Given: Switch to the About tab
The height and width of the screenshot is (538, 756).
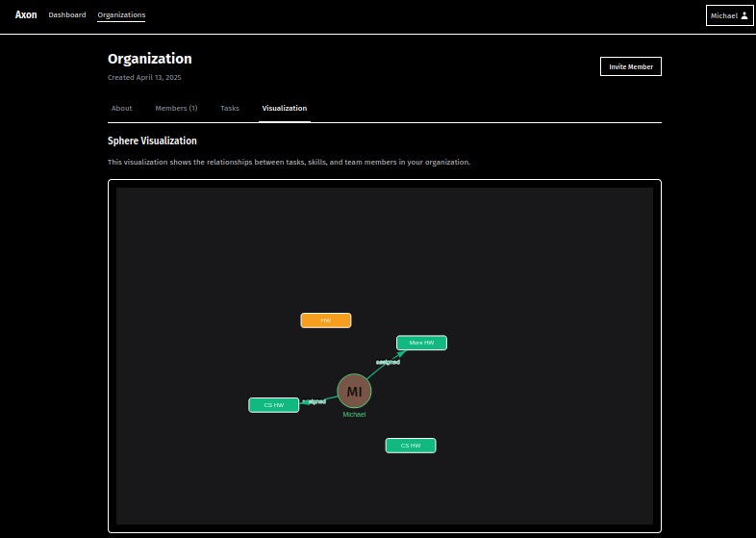Looking at the screenshot, I should pos(121,108).
